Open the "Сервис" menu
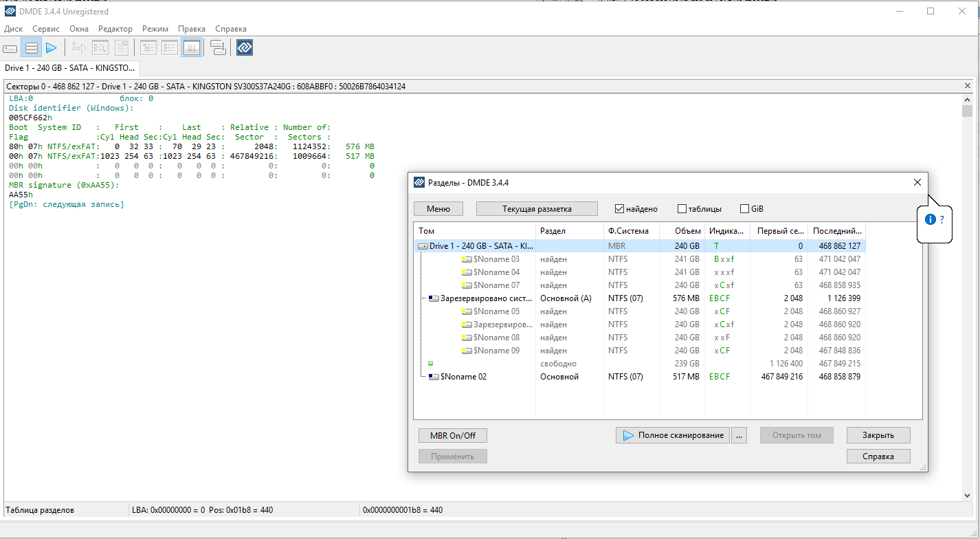This screenshot has width=980, height=539. (x=46, y=29)
